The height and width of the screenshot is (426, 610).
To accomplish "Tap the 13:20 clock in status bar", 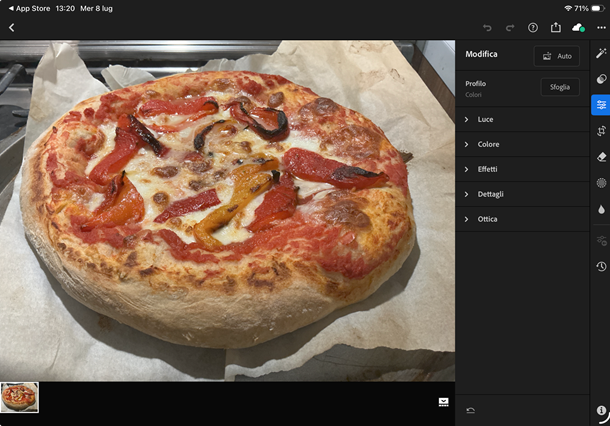I will (65, 9).
